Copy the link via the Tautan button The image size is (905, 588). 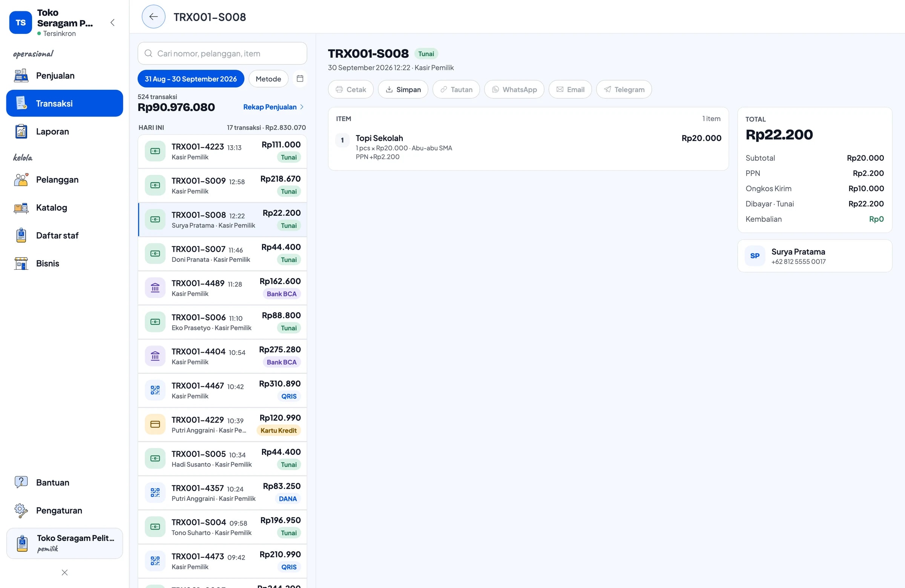click(456, 89)
